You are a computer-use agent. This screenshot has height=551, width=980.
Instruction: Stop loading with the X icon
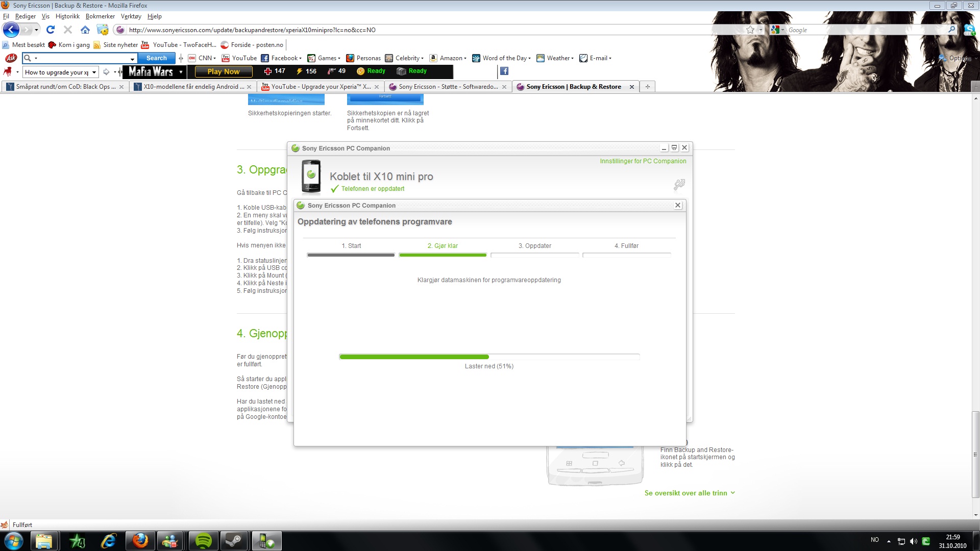(67, 30)
